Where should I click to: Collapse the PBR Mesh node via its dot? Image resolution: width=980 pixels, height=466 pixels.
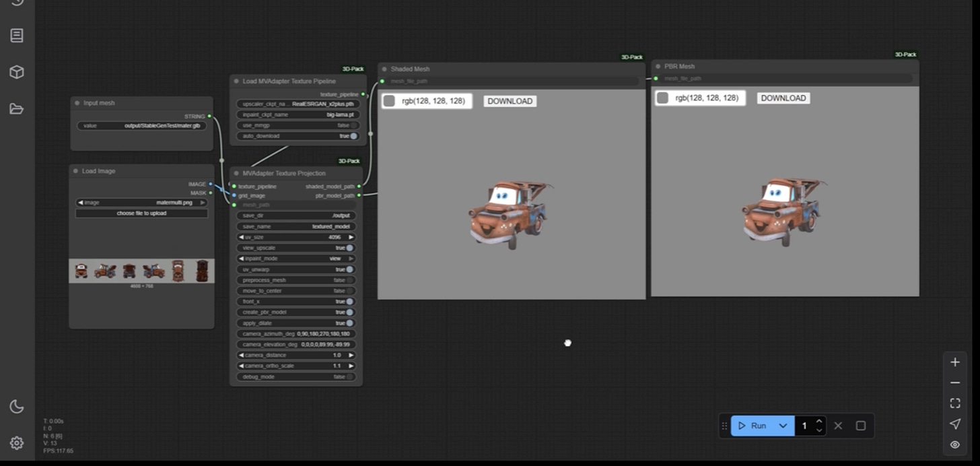(x=658, y=66)
